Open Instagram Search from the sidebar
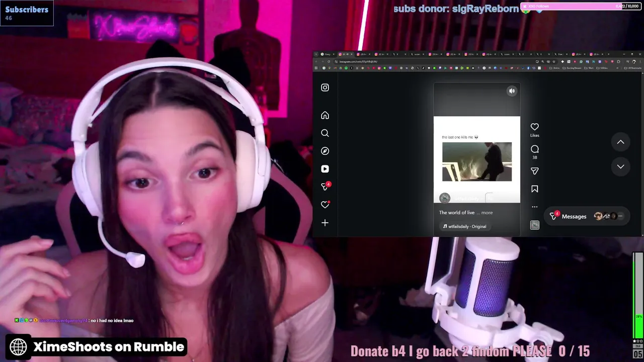Screen dimensions: 644x362 (325, 133)
